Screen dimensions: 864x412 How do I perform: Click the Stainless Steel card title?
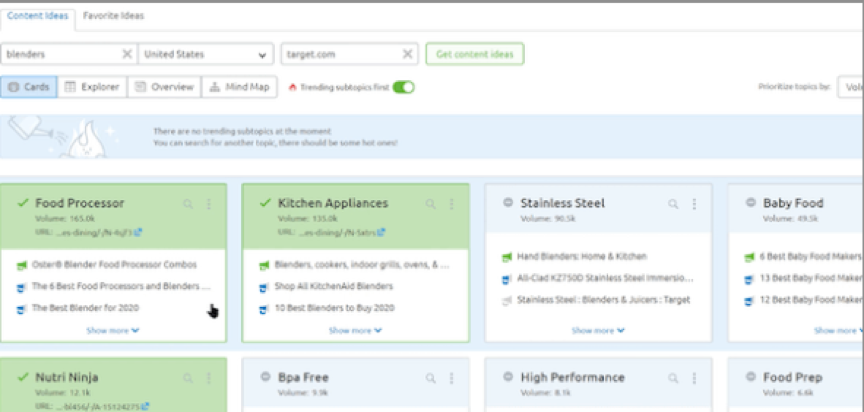point(563,203)
